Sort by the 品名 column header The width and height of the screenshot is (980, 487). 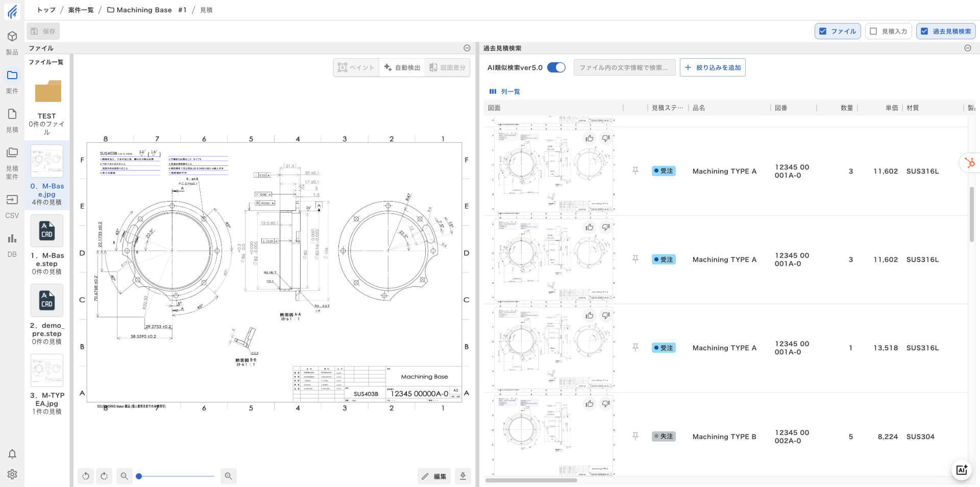(x=699, y=108)
